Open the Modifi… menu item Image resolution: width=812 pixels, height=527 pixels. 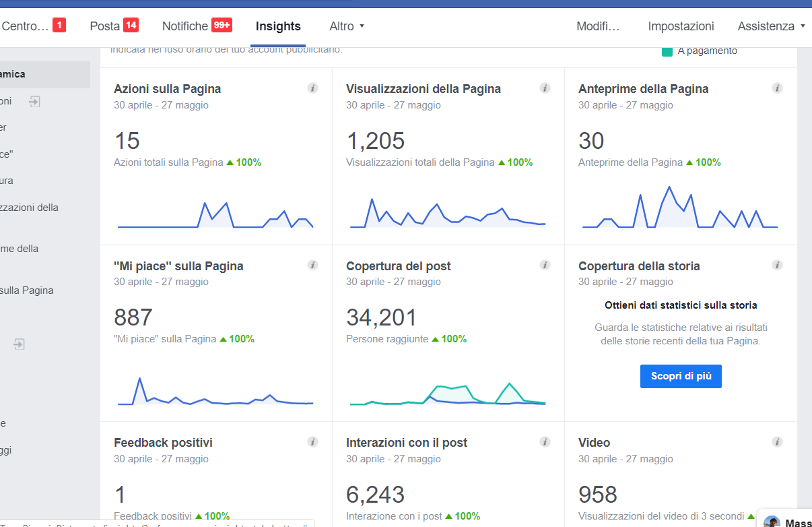click(x=598, y=26)
